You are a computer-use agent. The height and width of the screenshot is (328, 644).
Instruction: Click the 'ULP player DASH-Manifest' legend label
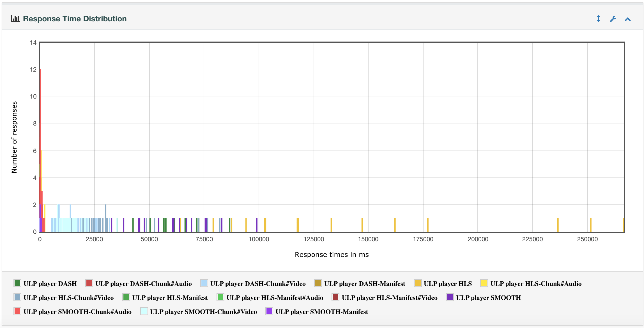tap(365, 284)
